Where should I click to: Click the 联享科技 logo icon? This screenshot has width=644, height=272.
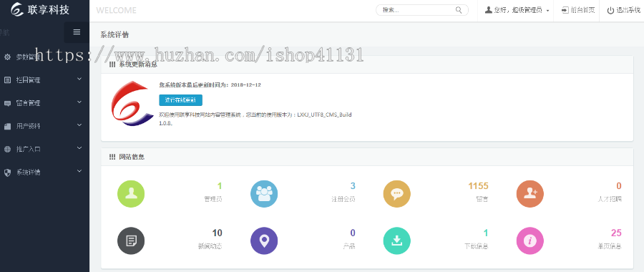tap(17, 9)
